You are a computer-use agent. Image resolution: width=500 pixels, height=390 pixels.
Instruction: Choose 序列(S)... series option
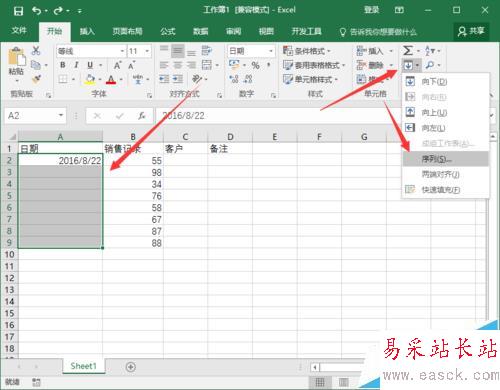click(445, 159)
